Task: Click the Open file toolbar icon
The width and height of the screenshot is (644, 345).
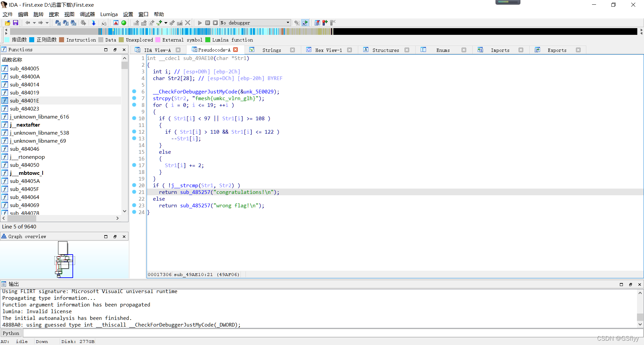Action: pos(7,23)
